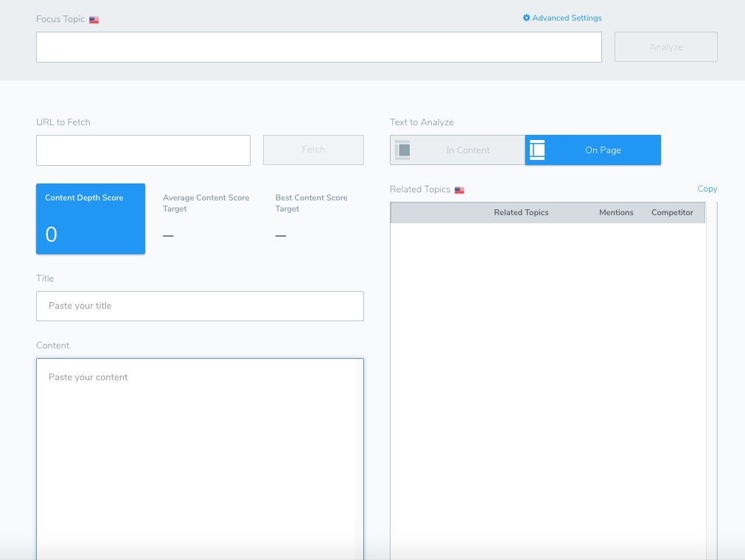Image resolution: width=745 pixels, height=560 pixels.
Task: Click the Related Topics table scrollbar
Action: coord(711,381)
